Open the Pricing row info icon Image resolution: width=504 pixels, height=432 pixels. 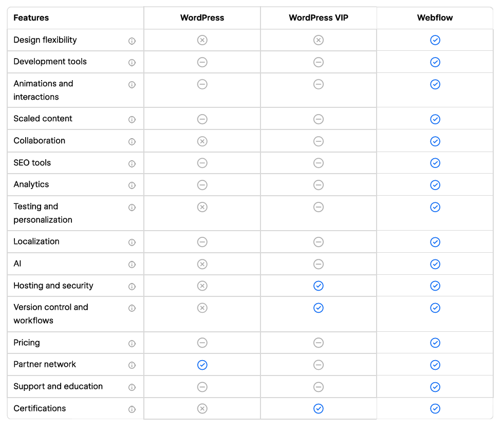click(132, 344)
